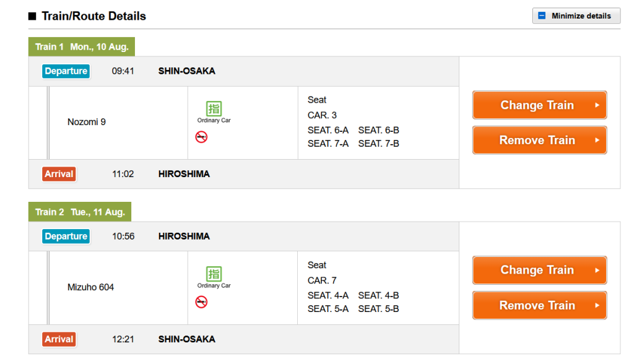Click the Departure badge at 10:56 Hiroshima

point(66,236)
